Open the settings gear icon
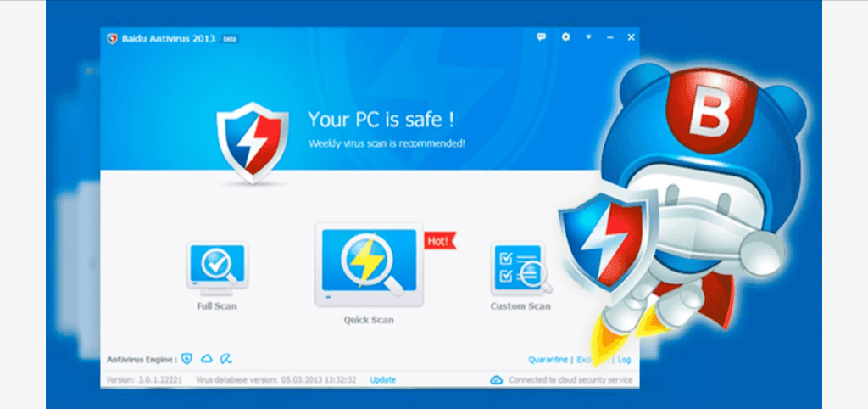This screenshot has width=868, height=409. 565,37
